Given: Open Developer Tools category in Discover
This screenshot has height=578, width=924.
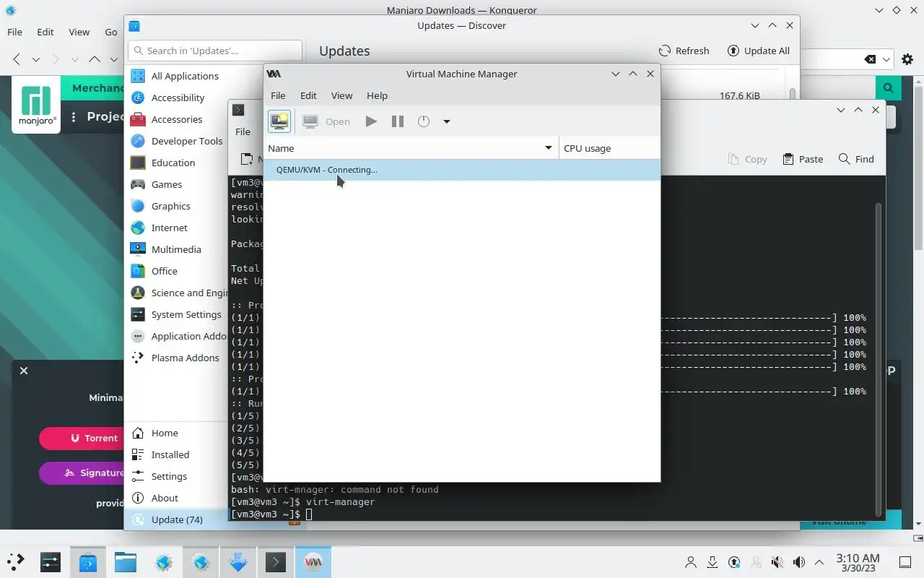Looking at the screenshot, I should tap(176, 141).
